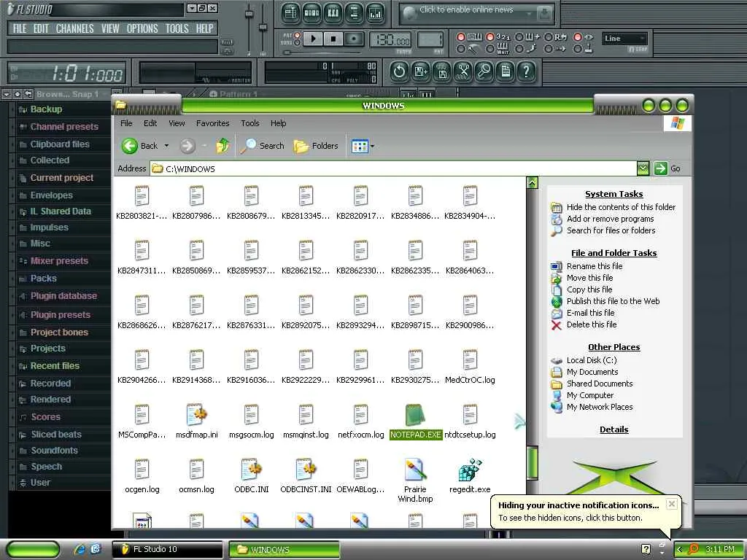Open the piano roll via toolbar icon
The height and width of the screenshot is (560, 747).
click(333, 13)
